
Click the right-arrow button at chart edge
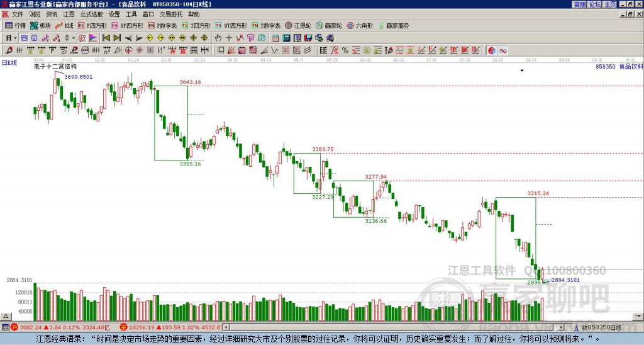coord(639,316)
